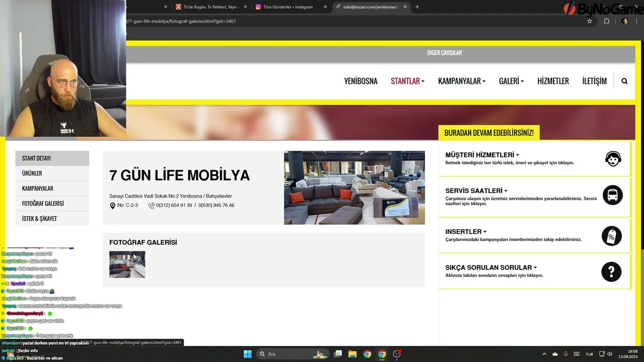This screenshot has height=362, width=644.
Task: Open the browser extensions puzzle icon
Action: coord(606,21)
